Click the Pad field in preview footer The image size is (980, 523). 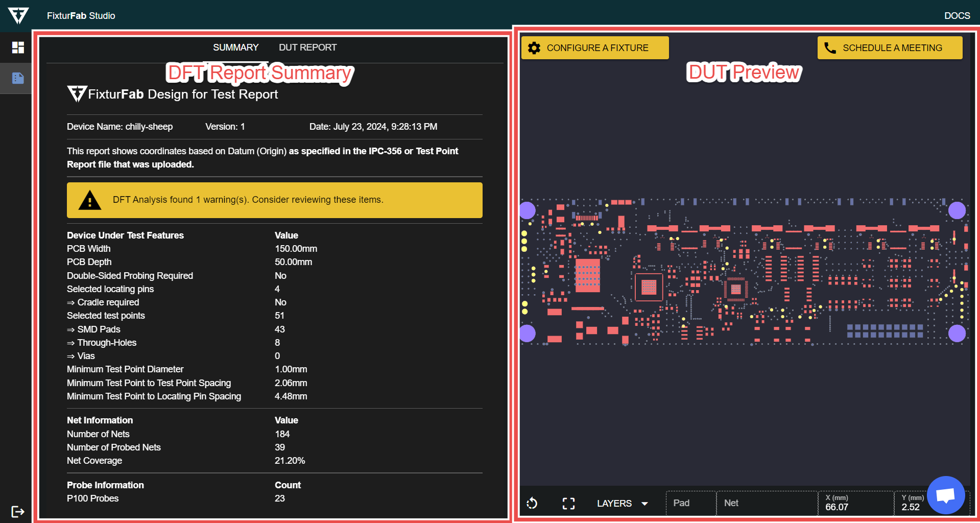click(691, 504)
